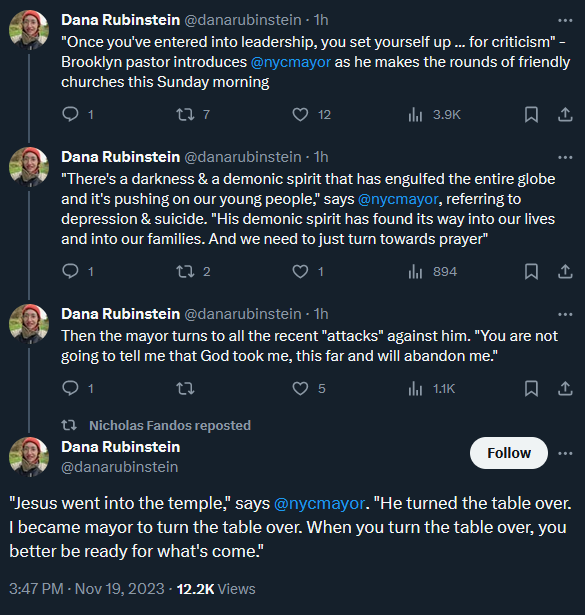Screen dimensions: 585x615
Task: Share the 'demonic spirit' tweet
Action: pos(565,271)
